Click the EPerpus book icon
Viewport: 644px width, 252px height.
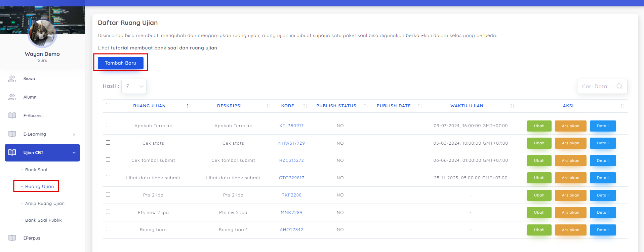point(12,238)
